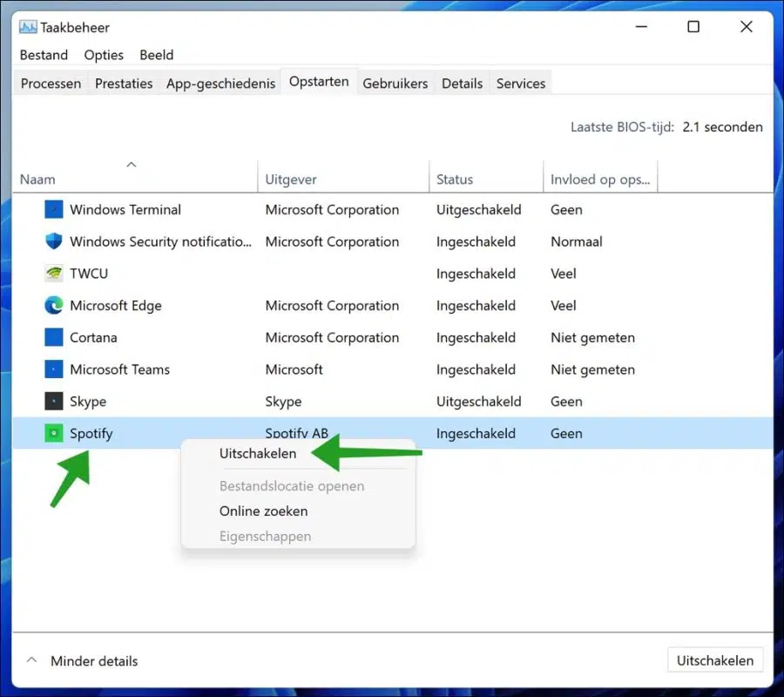
Task: Switch to the App-geschiedenis tab
Action: point(220,84)
